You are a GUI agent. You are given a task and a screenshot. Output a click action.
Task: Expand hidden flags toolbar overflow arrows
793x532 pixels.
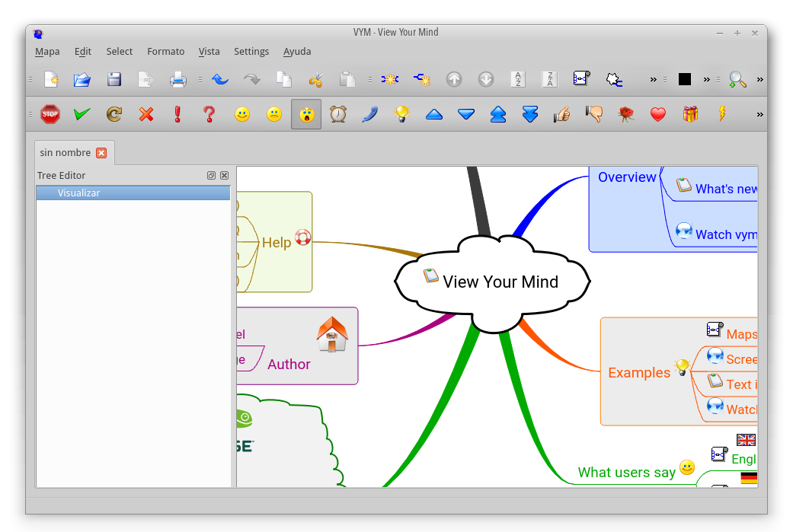[759, 114]
